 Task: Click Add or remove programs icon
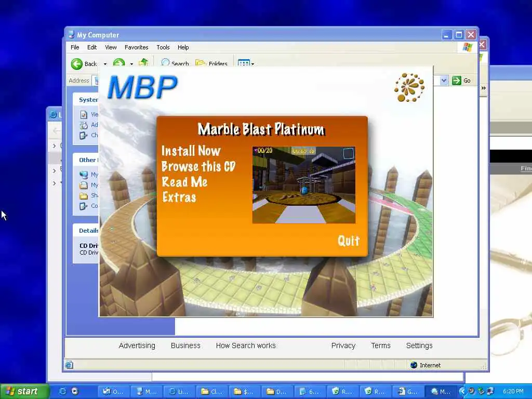[84, 125]
